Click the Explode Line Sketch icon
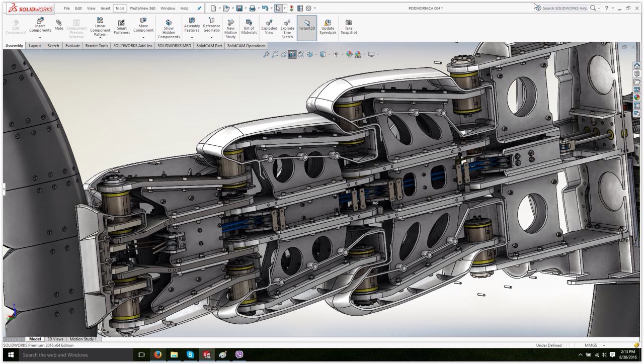This screenshot has height=364, width=644. click(x=287, y=23)
